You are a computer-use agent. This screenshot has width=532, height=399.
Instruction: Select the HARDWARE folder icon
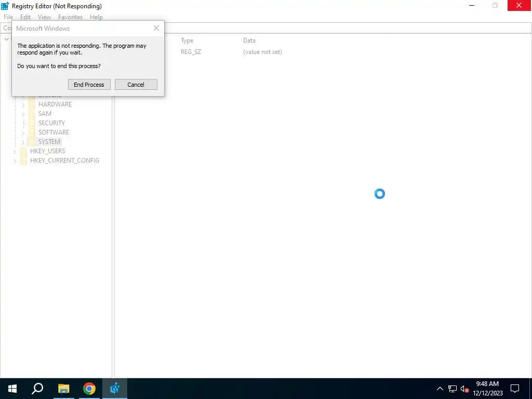click(x=32, y=104)
